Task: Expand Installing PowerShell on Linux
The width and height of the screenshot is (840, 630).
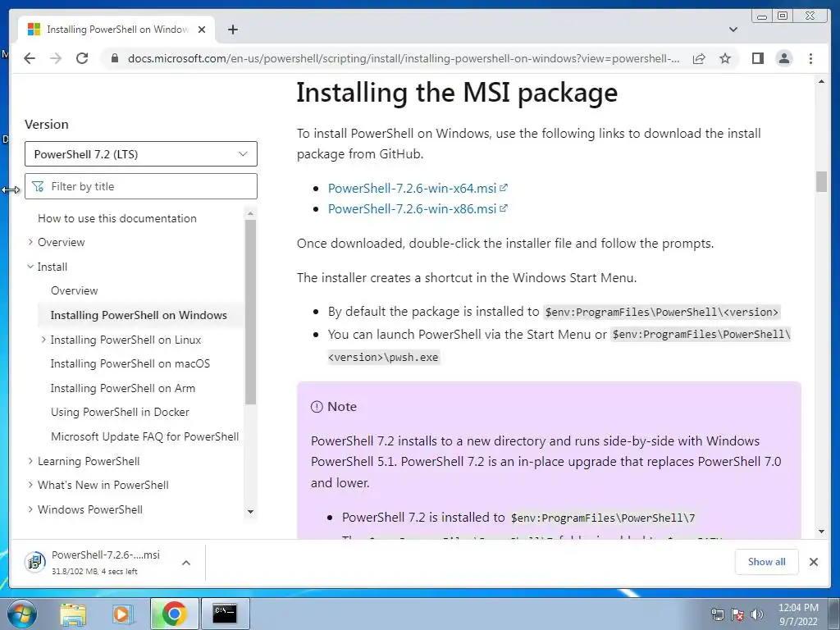Action: [43, 340]
